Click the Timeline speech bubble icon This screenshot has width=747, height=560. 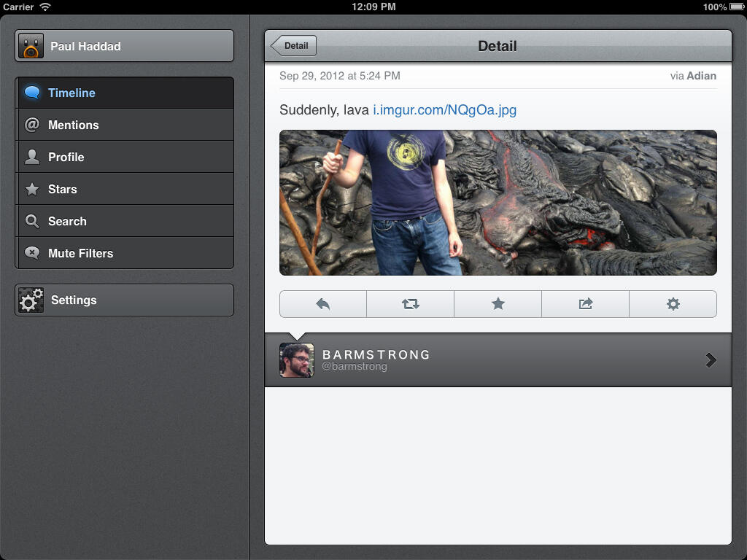(32, 93)
